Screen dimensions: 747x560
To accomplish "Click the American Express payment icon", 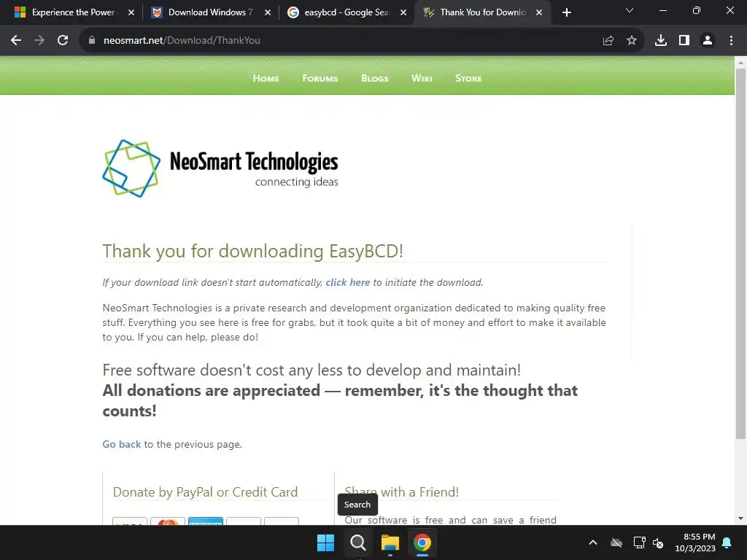I will pos(205,521).
